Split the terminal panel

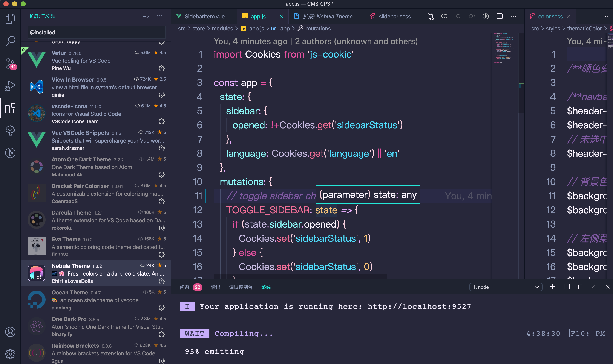567,287
